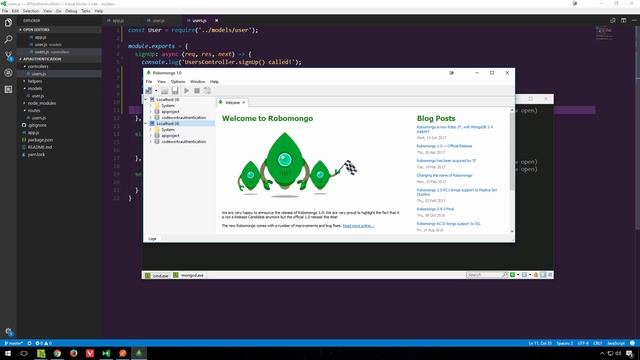
Task: Open blog post Robomongo 0.9.0 Final
Action: (x=435, y=209)
